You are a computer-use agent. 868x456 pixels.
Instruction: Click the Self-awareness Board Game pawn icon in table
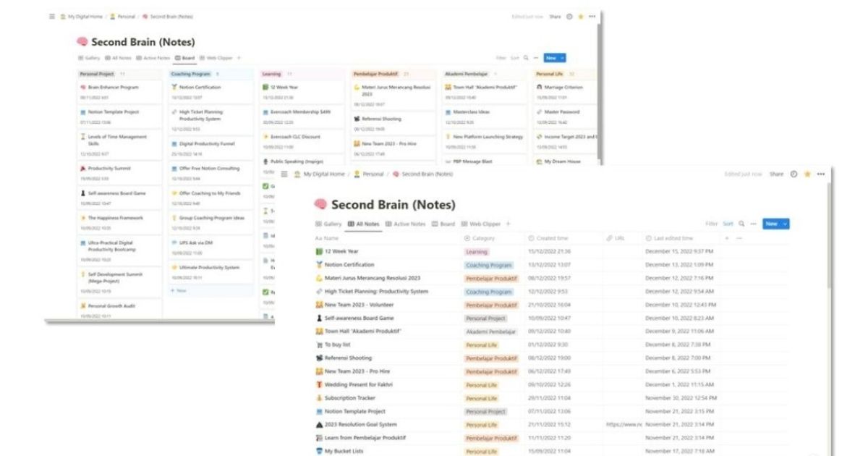tap(319, 318)
